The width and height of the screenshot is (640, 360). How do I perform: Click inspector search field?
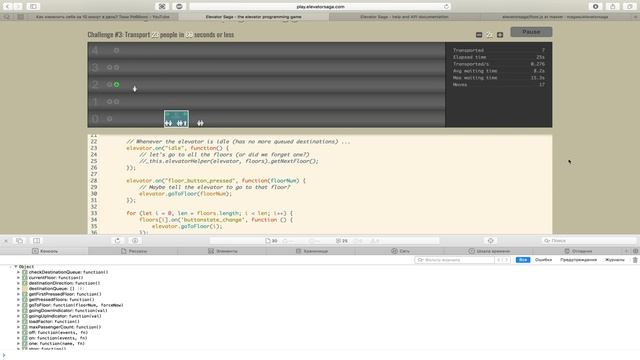(x=589, y=241)
